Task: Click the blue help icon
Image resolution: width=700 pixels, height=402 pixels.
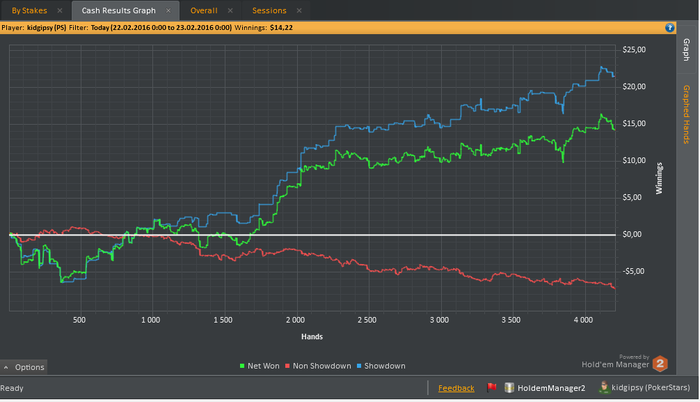Action: [x=670, y=28]
